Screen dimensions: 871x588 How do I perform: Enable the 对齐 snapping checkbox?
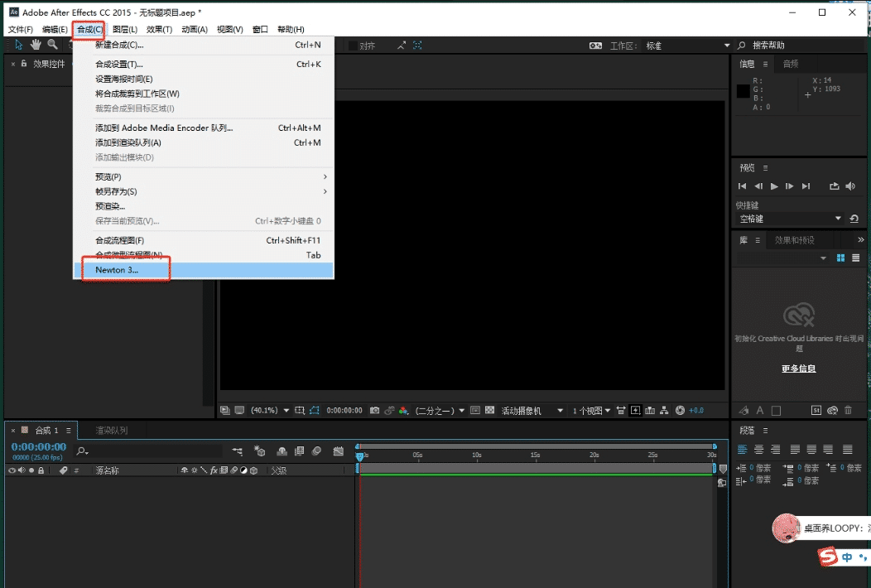[x=354, y=46]
